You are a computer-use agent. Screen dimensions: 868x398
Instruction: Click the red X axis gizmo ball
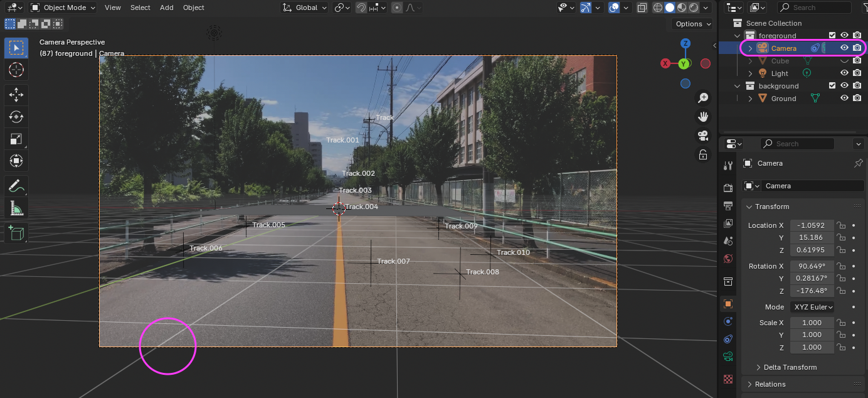tap(665, 63)
